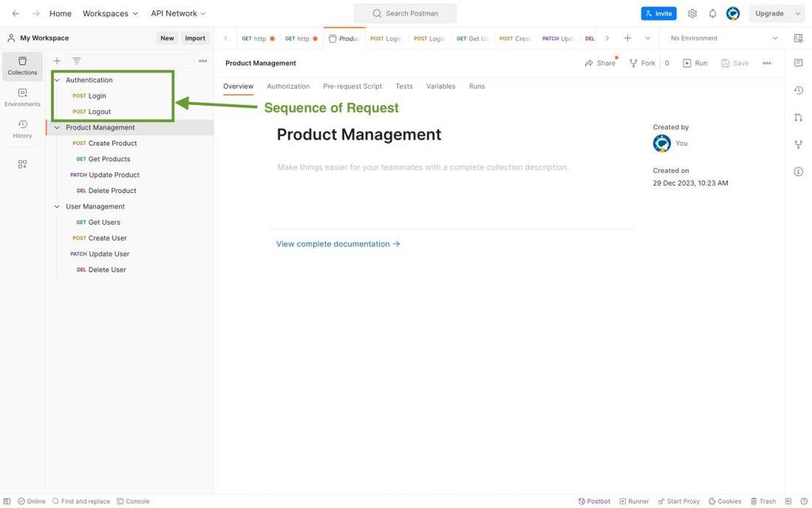Open the notifications bell

(x=712, y=13)
